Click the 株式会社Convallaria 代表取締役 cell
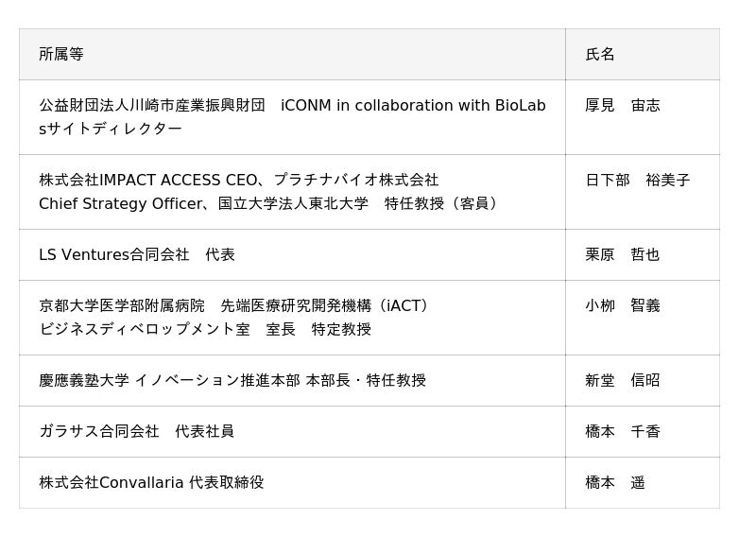756x537 pixels. click(152, 483)
